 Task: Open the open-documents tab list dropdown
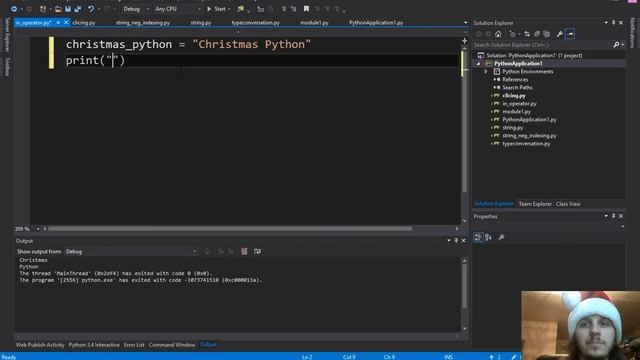coord(465,23)
